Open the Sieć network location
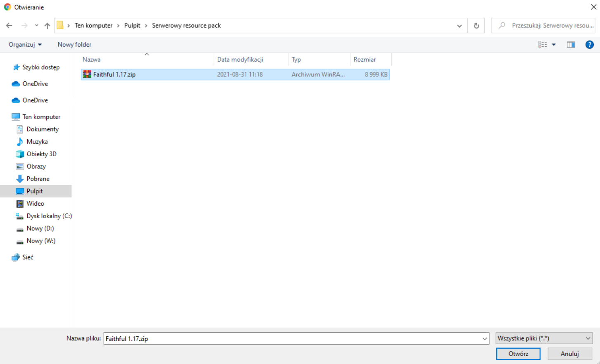 pyautogui.click(x=28, y=257)
